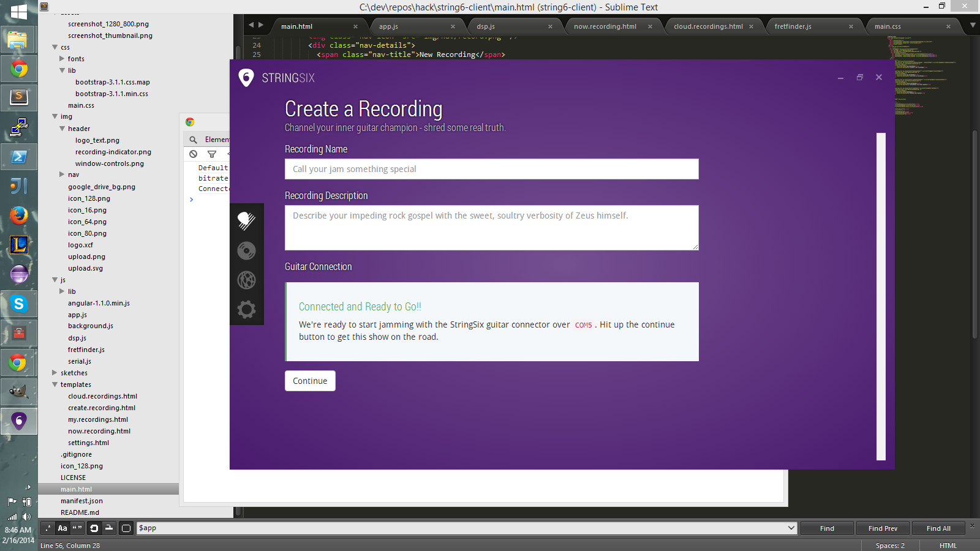980x551 pixels.
Task: Open GIMP from the taskbar
Action: [x=18, y=392]
